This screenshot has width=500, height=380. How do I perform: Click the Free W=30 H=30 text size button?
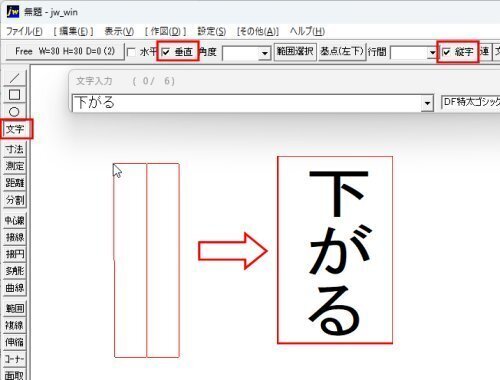point(65,51)
